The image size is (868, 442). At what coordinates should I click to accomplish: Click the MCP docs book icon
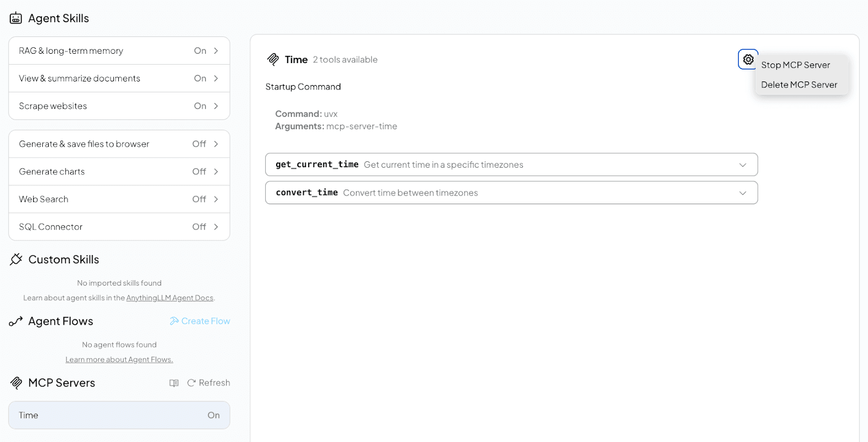(x=174, y=383)
